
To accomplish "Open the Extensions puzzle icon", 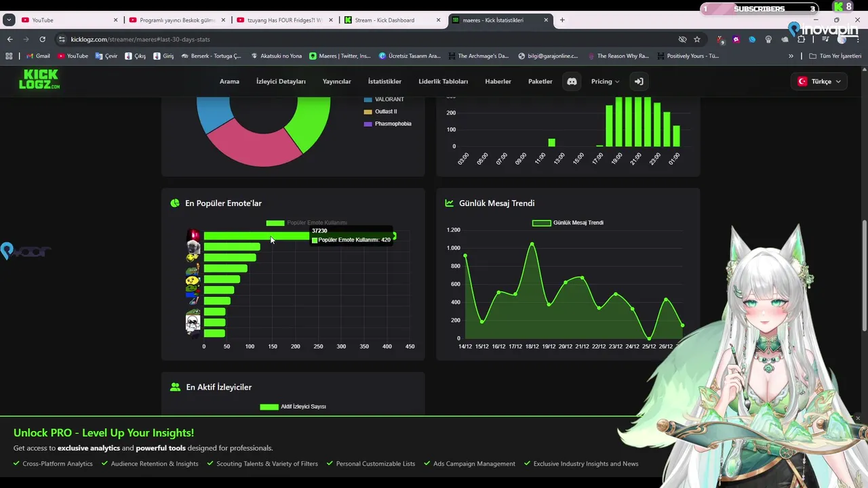I will click(x=801, y=39).
